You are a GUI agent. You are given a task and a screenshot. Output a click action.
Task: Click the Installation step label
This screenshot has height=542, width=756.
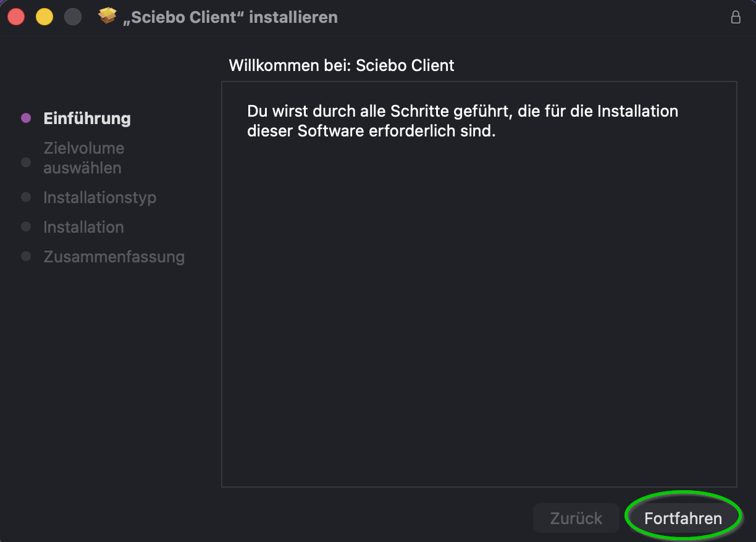point(83,227)
